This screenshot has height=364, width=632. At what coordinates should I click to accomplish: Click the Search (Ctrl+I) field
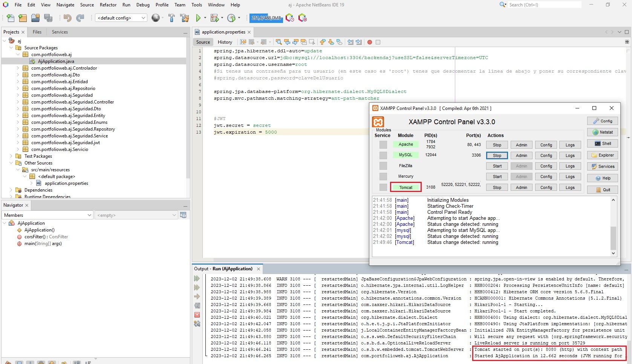[x=544, y=5]
